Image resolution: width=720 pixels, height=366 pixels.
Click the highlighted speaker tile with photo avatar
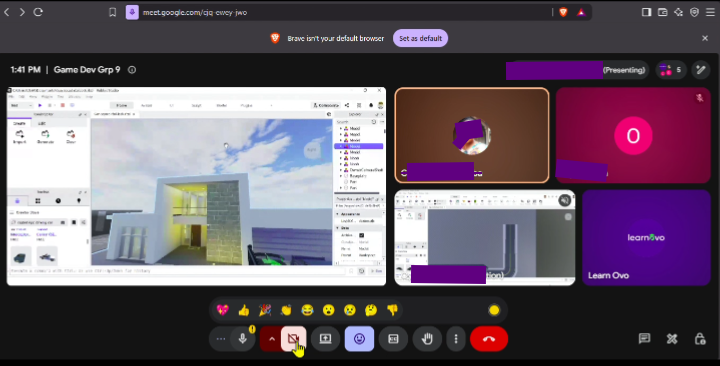point(472,135)
